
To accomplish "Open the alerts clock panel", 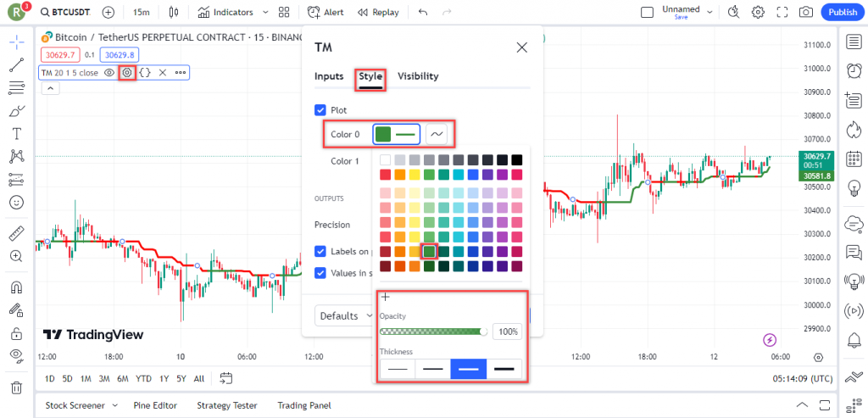I will [x=853, y=71].
